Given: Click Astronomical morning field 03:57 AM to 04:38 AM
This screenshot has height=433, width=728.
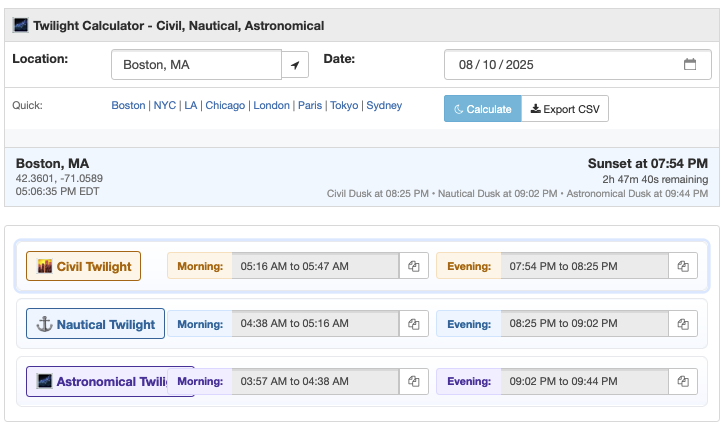Looking at the screenshot, I should click(x=316, y=381).
